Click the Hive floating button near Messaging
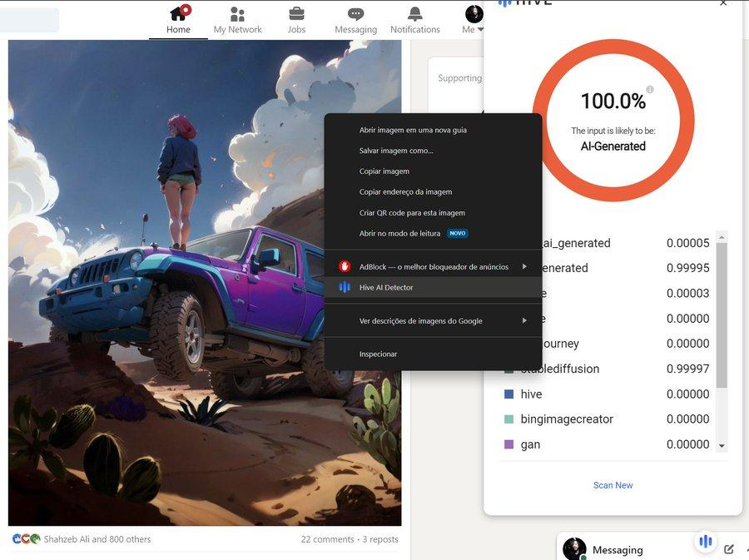Image resolution: width=749 pixels, height=560 pixels. tap(706, 542)
